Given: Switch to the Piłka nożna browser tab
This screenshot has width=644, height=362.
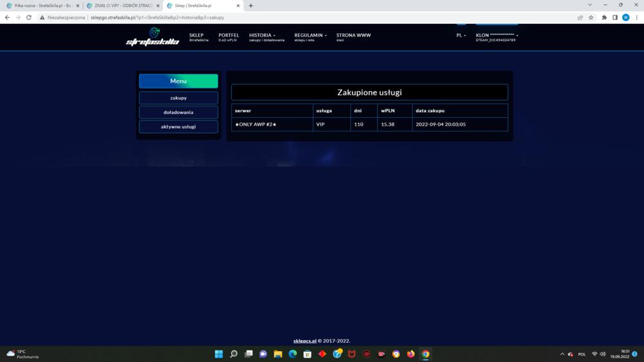Looking at the screenshot, I should click(x=43, y=6).
